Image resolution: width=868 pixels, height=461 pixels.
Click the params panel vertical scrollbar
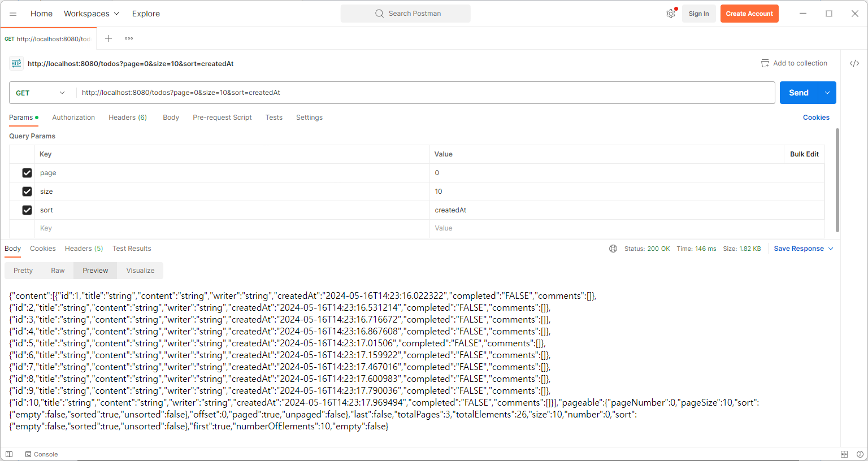pyautogui.click(x=837, y=180)
